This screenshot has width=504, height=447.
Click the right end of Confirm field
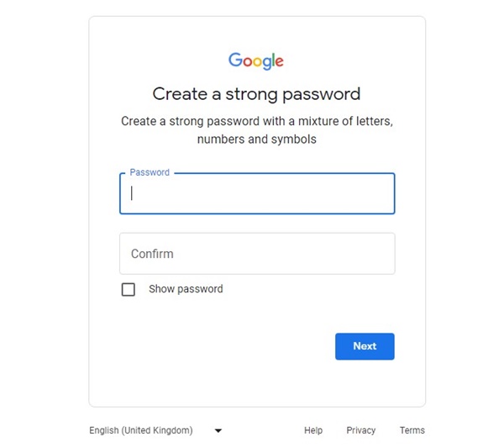386,254
